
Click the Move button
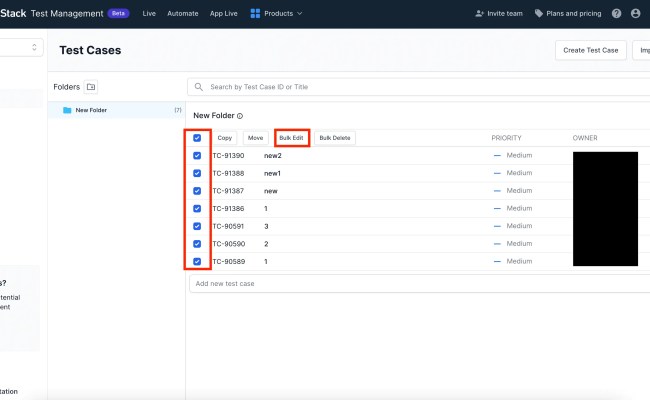coord(255,138)
